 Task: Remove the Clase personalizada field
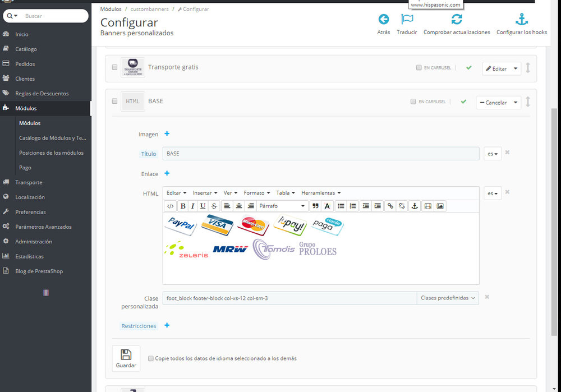tap(487, 297)
